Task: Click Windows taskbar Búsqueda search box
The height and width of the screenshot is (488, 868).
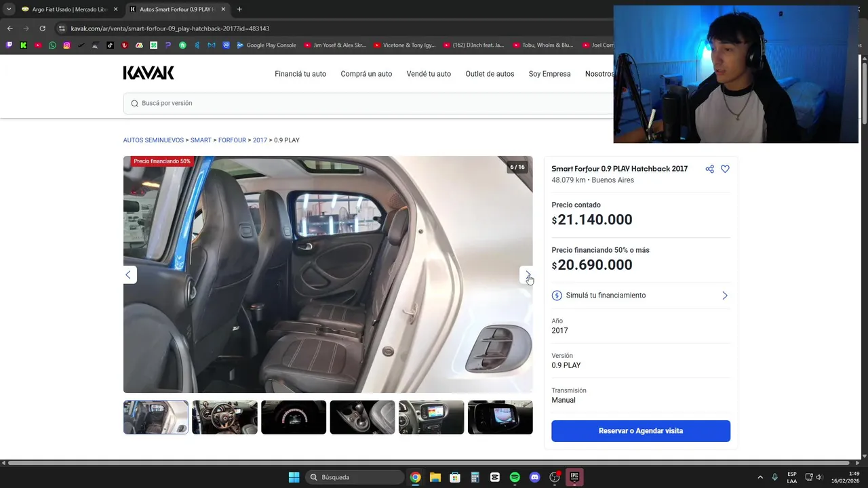Action: pos(355,477)
